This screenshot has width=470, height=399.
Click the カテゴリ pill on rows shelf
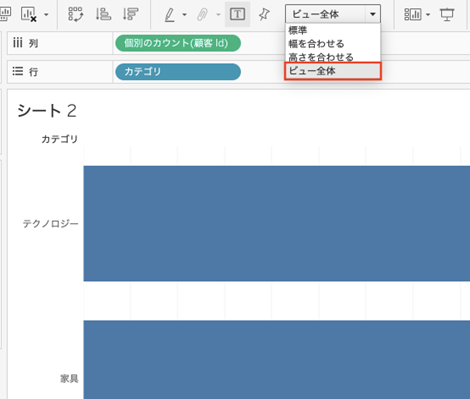coord(178,72)
